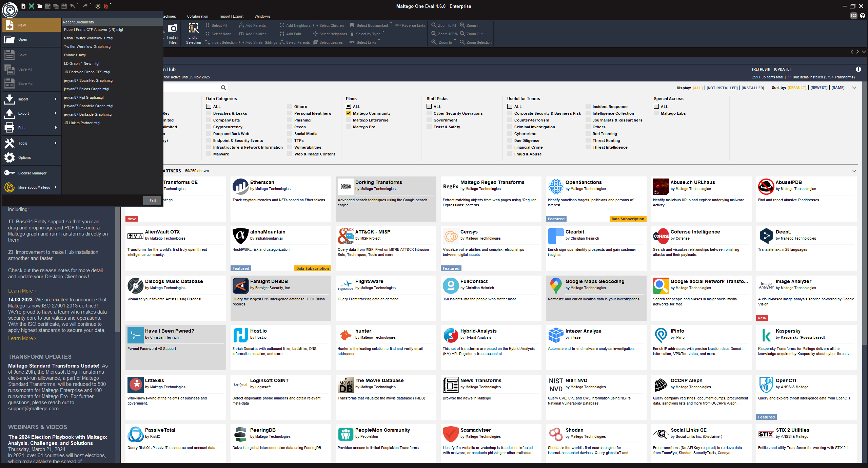Enable the Cryptocurrency category filter
This screenshot has height=468, width=868.
tap(209, 127)
